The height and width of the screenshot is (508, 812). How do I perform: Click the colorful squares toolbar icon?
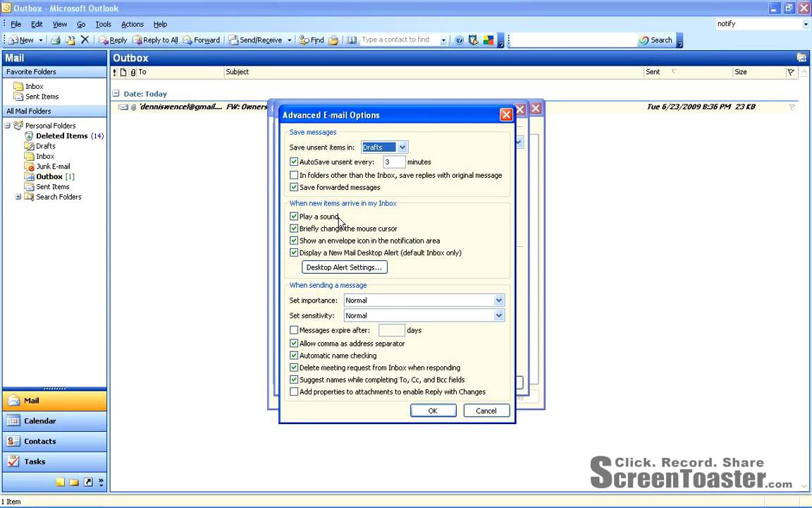click(488, 40)
